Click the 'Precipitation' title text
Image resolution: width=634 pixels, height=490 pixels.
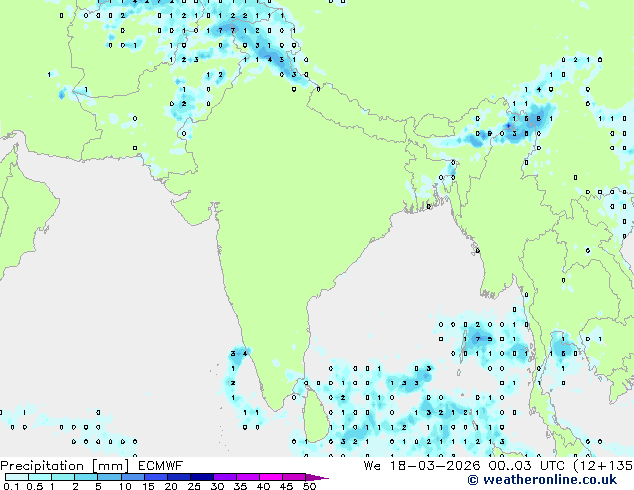point(42,466)
